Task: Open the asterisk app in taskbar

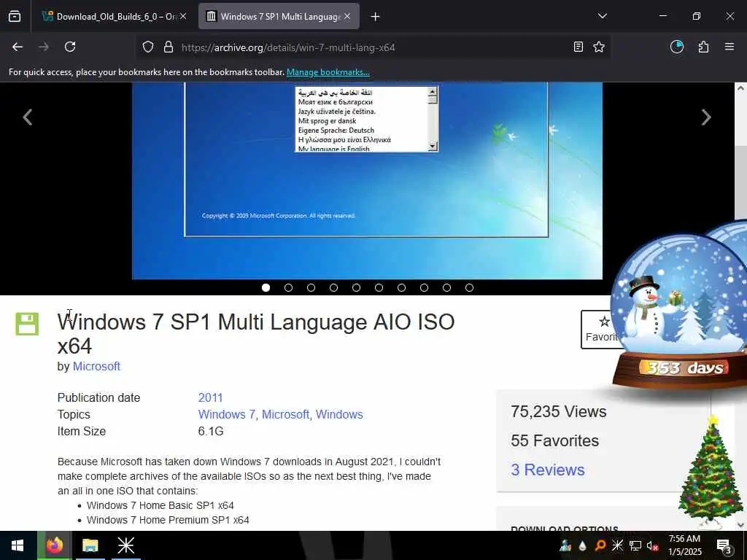Action: pyautogui.click(x=125, y=545)
